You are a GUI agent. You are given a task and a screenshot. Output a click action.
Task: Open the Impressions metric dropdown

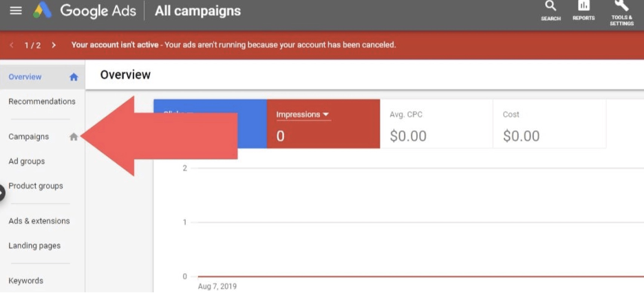coord(303,115)
